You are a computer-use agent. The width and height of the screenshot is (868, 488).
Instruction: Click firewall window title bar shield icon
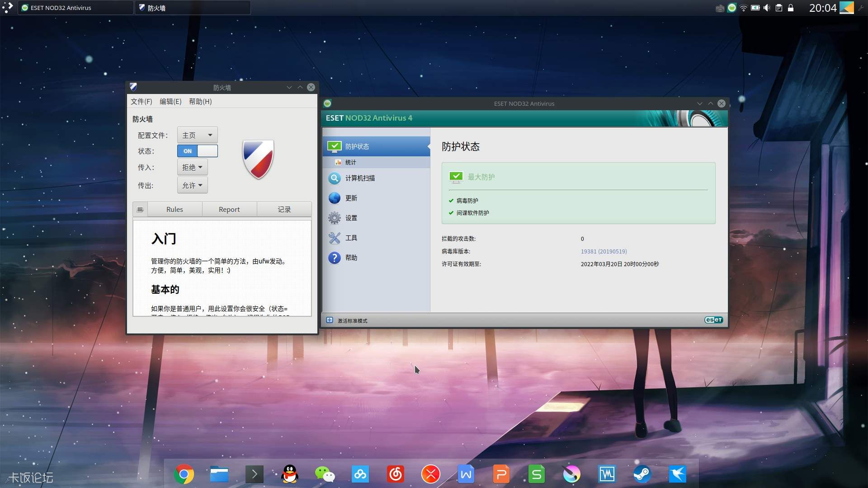pos(133,87)
